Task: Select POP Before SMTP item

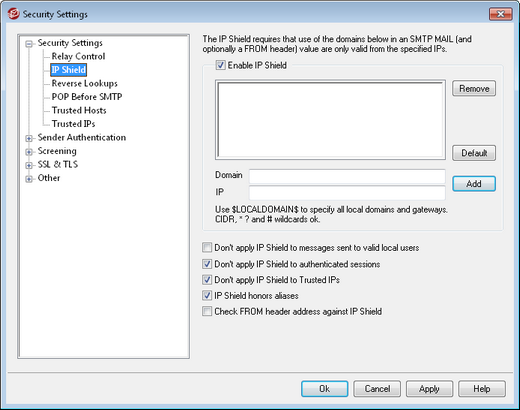Action: [x=87, y=97]
